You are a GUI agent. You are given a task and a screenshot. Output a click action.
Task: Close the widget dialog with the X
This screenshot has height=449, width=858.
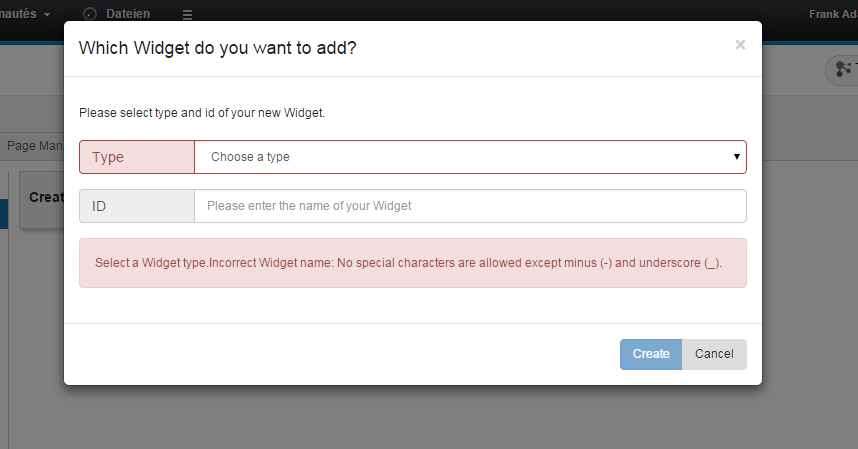(740, 45)
